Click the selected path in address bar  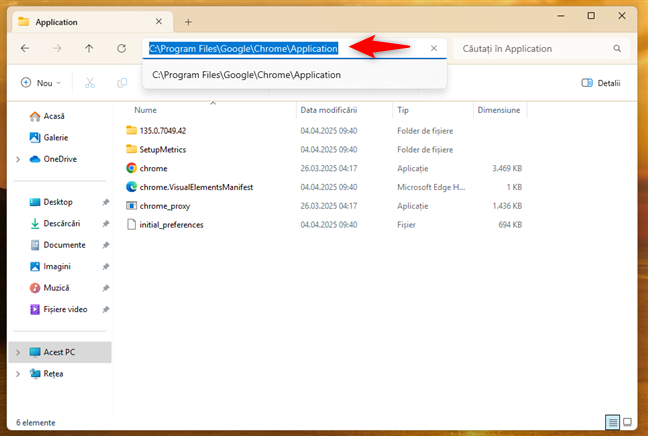(243, 48)
